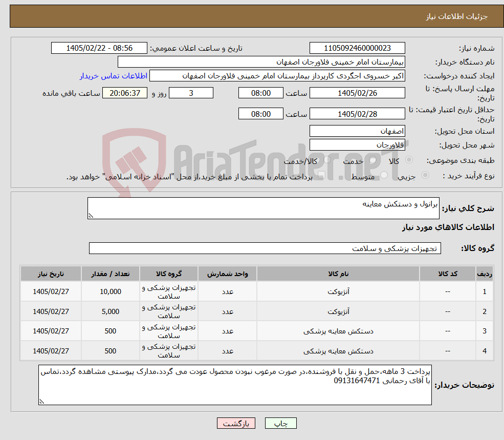Click the واحد شمارش column header
This screenshot has width=504, height=440.
click(x=227, y=274)
